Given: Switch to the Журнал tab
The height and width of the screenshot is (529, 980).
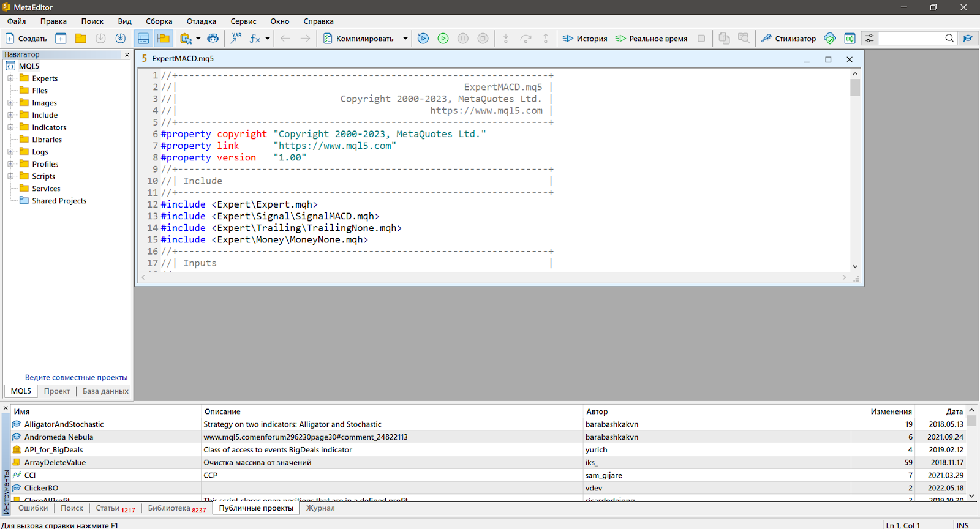Looking at the screenshot, I should (x=320, y=508).
